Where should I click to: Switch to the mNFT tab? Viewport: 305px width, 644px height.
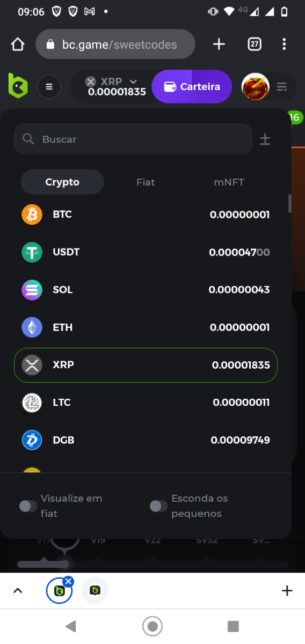[229, 182]
